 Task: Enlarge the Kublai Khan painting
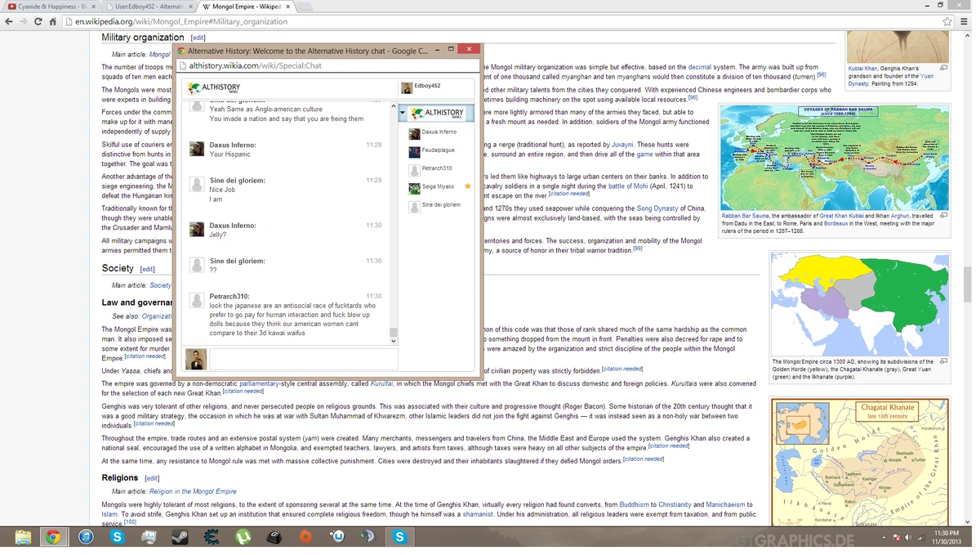[897, 47]
